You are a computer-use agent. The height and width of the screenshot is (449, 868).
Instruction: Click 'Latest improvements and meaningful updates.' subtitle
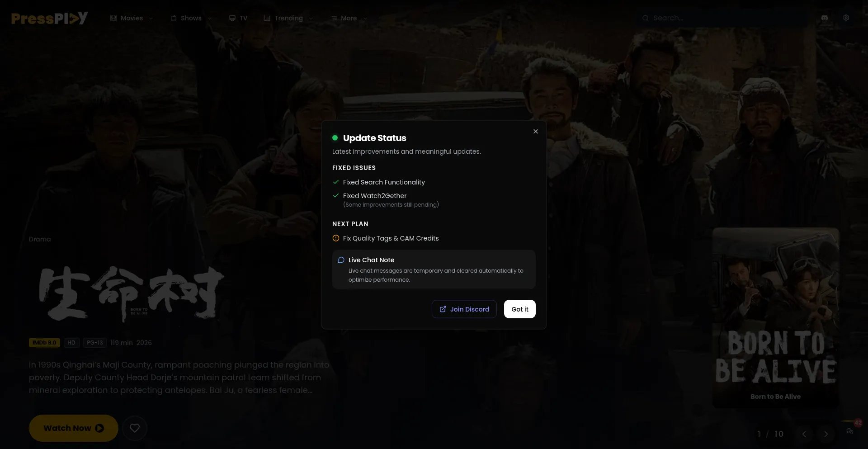[406, 151]
